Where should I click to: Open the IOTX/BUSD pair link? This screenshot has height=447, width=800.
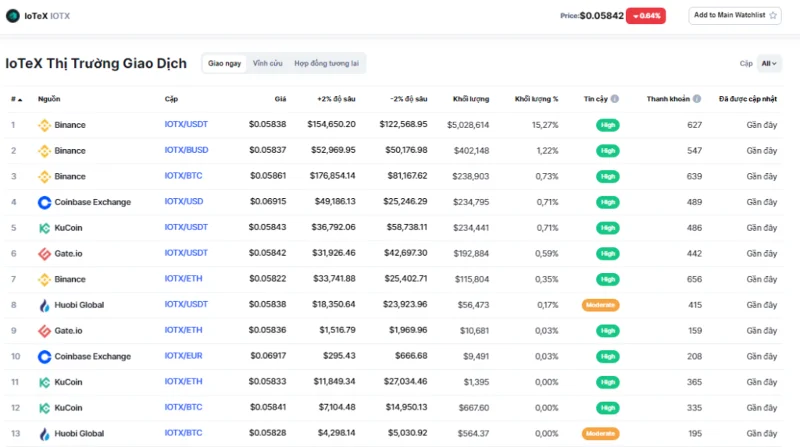(x=186, y=150)
